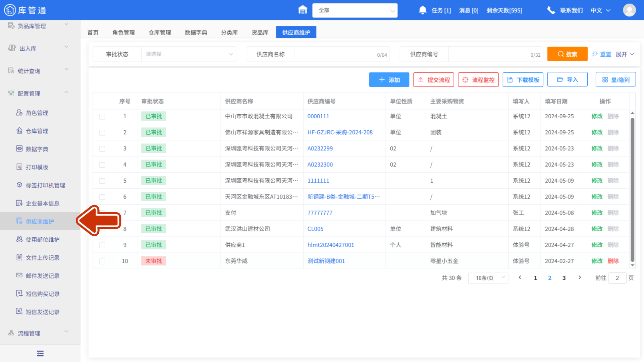Go to page 3 in pagination
Screen dimensions: 644x362
pos(564,278)
